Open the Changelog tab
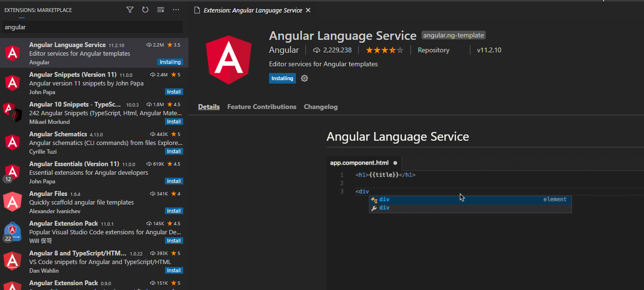The width and height of the screenshot is (644, 290). tap(320, 107)
